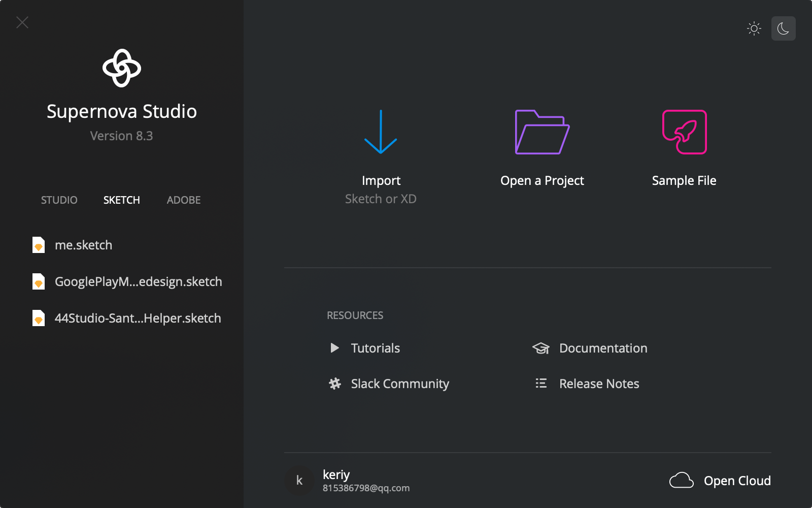
Task: Enable dark theme with moon toggle
Action: (783, 28)
